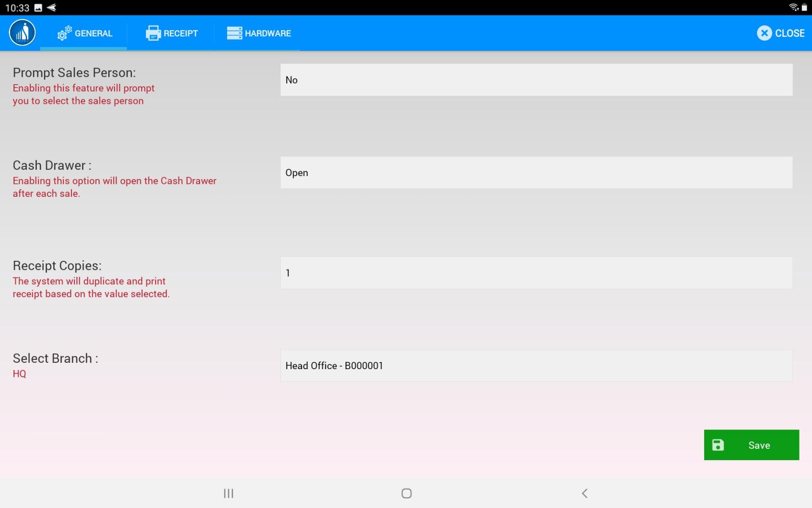Image resolution: width=812 pixels, height=508 pixels.
Task: Click the hardware stack icon in toolbar
Action: coord(233,33)
